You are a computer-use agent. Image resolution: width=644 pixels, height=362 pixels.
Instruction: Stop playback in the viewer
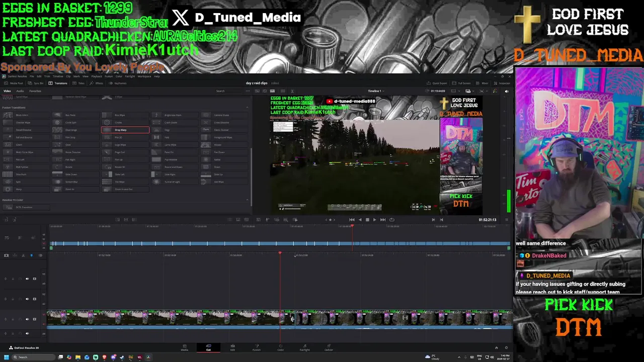367,220
